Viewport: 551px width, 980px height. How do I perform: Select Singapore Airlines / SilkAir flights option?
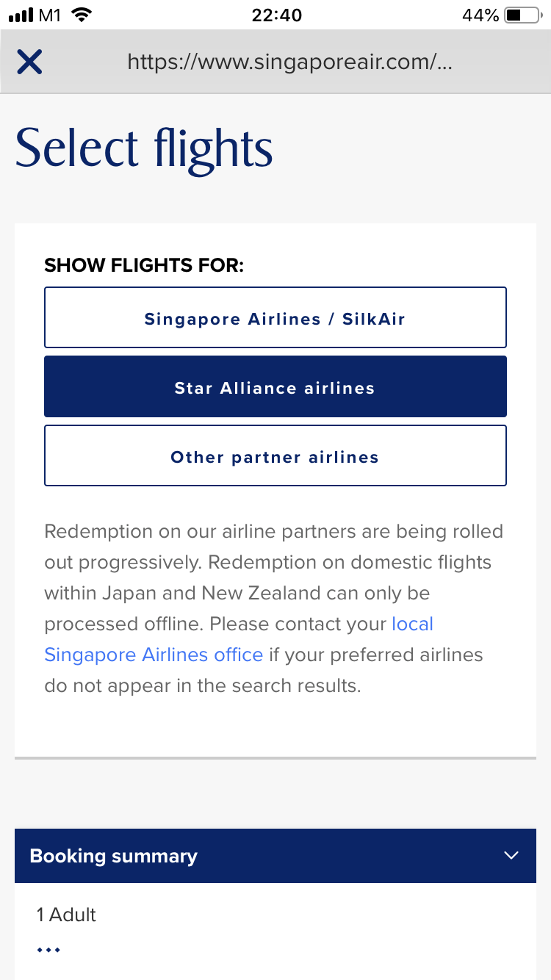275,318
